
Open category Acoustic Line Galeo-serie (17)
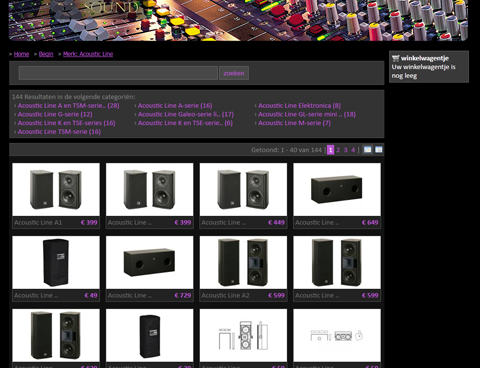(186, 114)
